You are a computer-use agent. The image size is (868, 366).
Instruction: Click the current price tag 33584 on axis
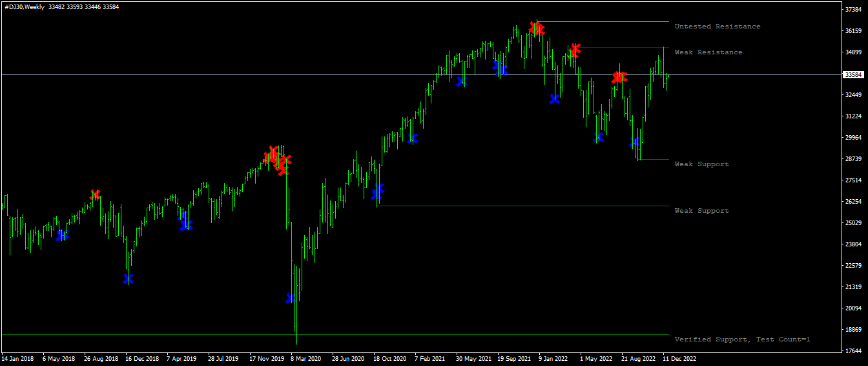[x=853, y=75]
